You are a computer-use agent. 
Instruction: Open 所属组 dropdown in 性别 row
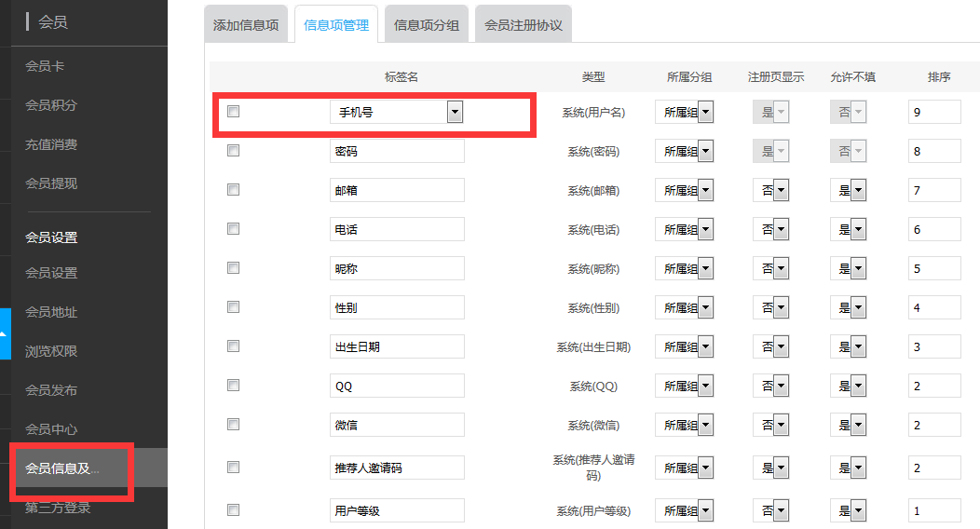click(x=685, y=308)
